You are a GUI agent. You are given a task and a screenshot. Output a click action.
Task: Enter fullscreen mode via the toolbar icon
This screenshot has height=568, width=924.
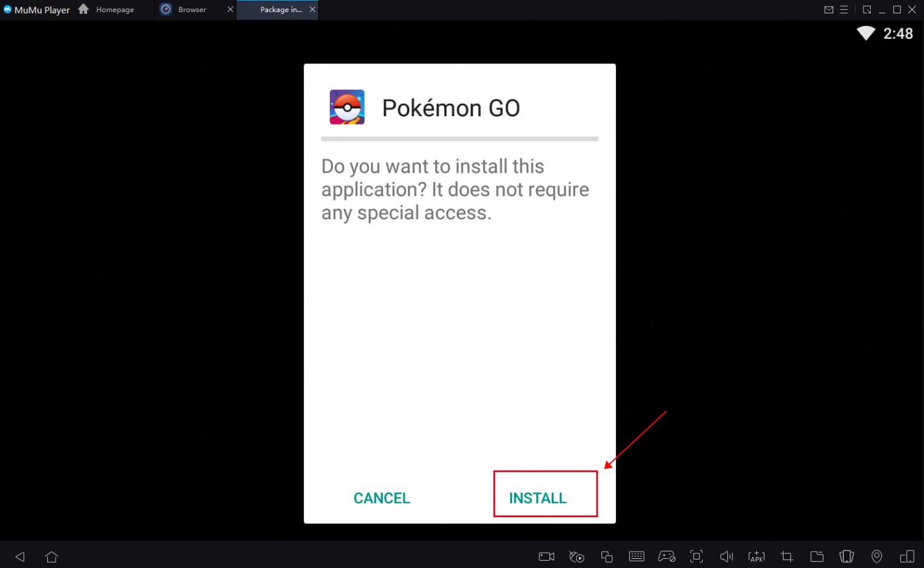pos(696,556)
